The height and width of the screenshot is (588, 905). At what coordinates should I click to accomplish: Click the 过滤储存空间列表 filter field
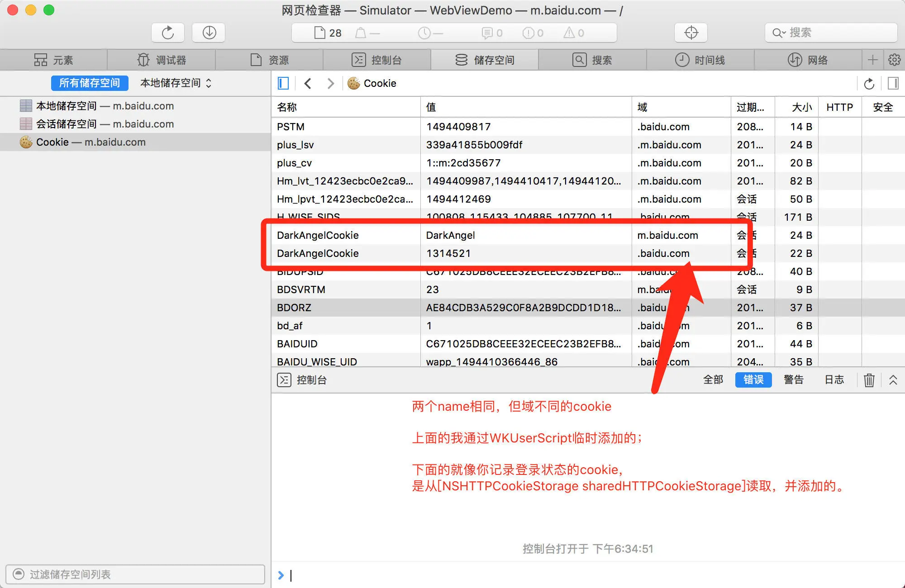pos(135,574)
